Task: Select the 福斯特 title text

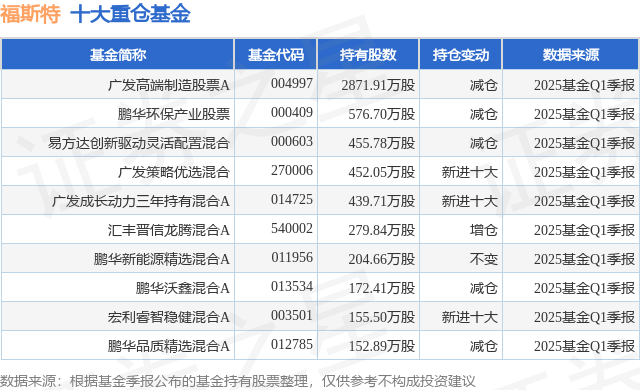Action: click(30, 14)
